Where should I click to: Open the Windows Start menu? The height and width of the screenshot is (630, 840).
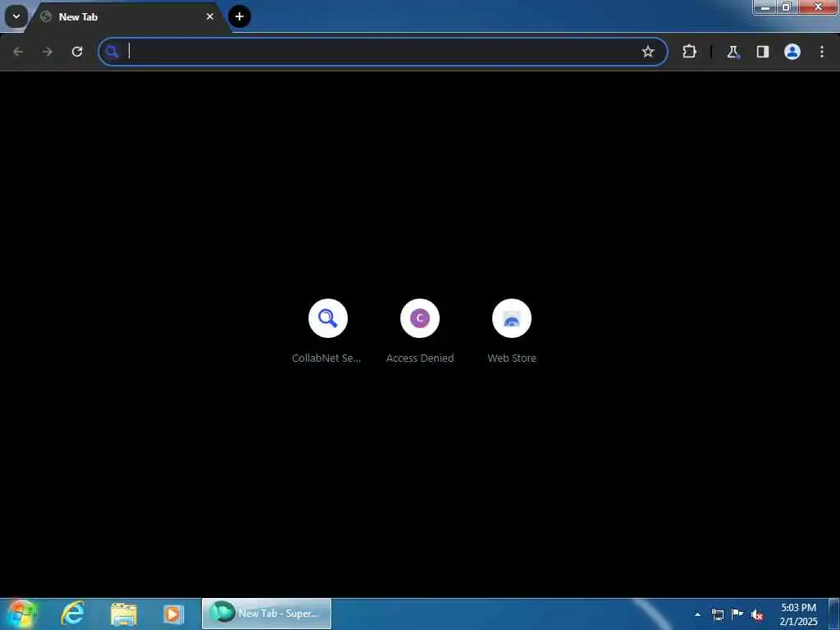(21, 614)
